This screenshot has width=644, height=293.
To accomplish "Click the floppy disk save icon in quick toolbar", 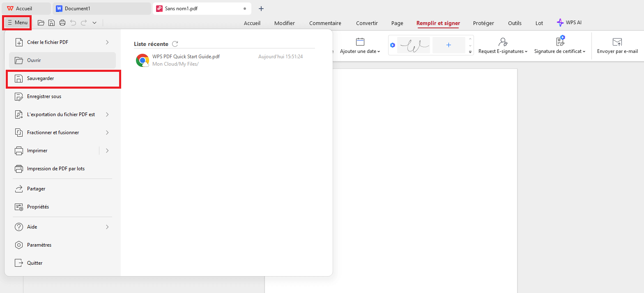I will 52,23.
